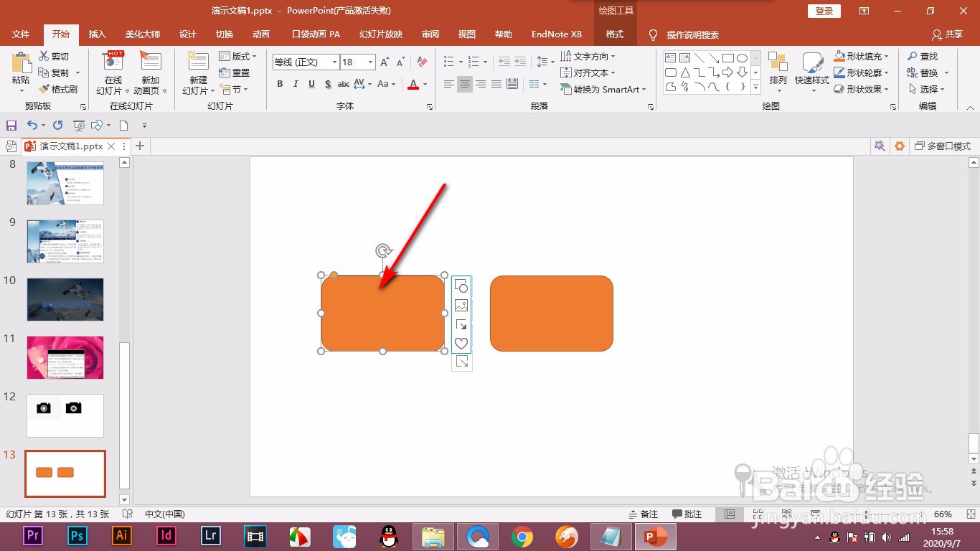Set paragraph alignment to right

pos(481,85)
